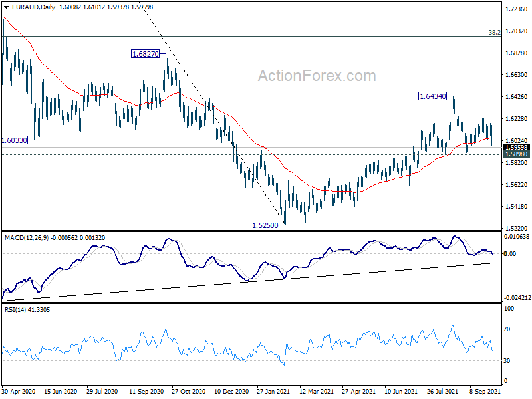Viewport: 532px width, 399px height.
Task: Select the MACD rising trendline
Action: click(x=247, y=281)
